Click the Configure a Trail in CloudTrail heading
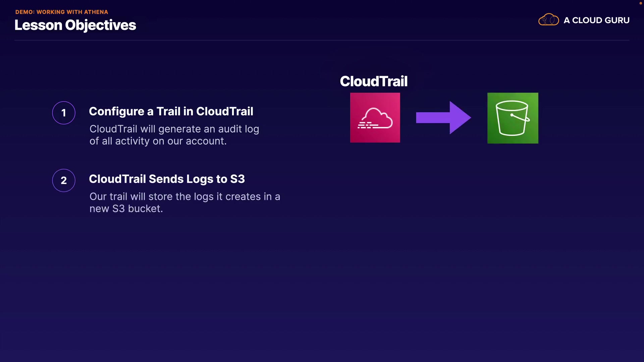This screenshot has height=362, width=644. tap(171, 111)
